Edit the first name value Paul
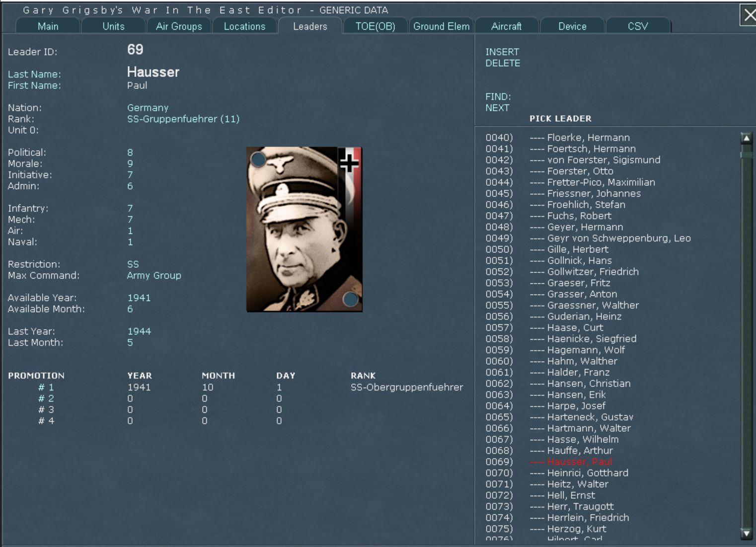756x547 pixels. click(x=137, y=85)
